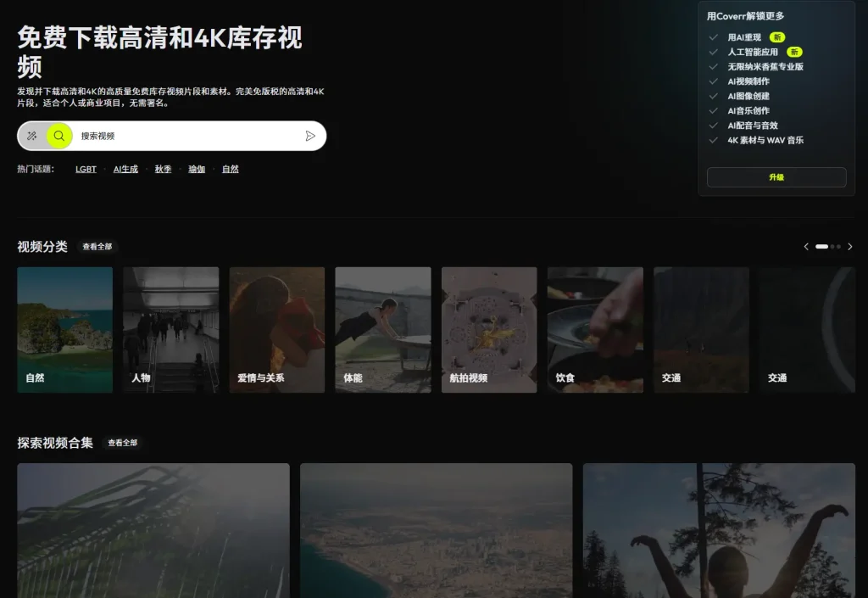The image size is (868, 598).
Task: Click the 探索视频合集 section heading
Action: 55,443
